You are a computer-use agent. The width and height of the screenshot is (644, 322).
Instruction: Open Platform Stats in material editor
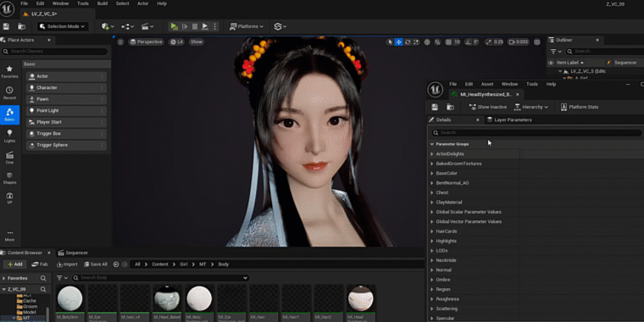(x=580, y=108)
